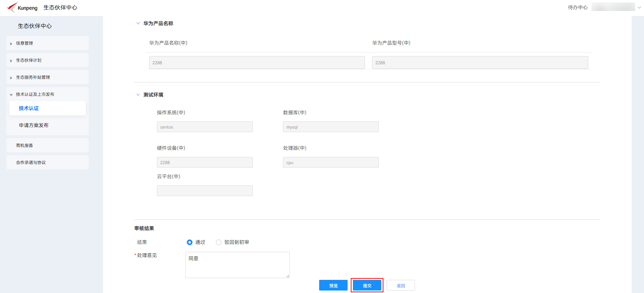Click the 审核结果 heading
644x293 pixels.
144,228
